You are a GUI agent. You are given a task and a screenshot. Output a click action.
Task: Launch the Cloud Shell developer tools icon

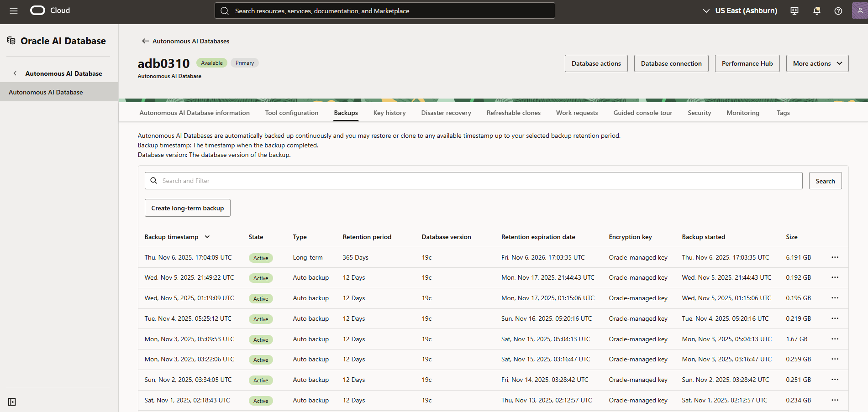coord(794,10)
